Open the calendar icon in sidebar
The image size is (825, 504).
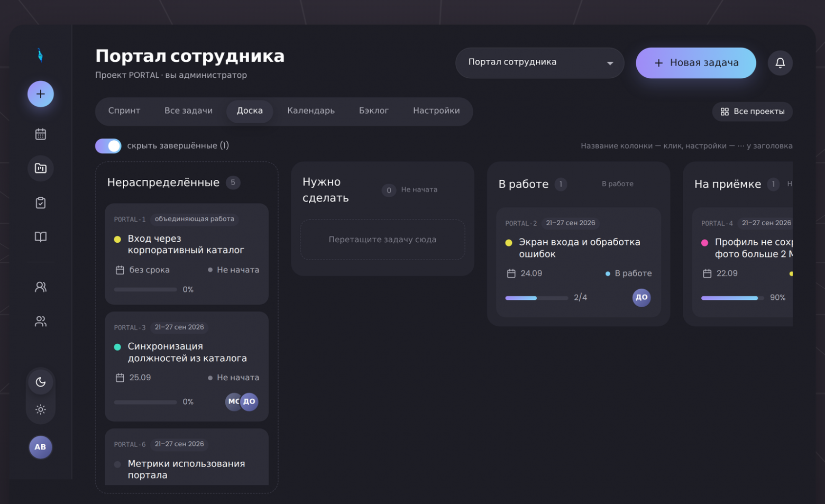click(41, 134)
